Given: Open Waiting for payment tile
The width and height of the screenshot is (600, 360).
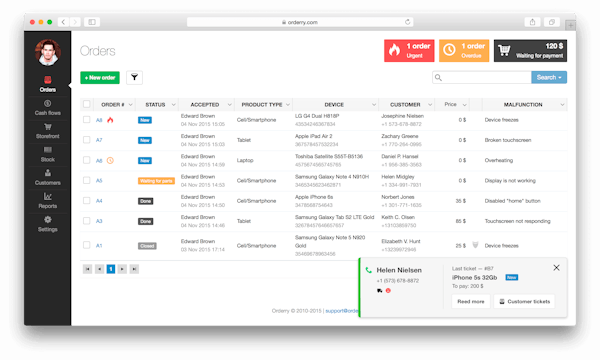Looking at the screenshot, I should tap(530, 50).
